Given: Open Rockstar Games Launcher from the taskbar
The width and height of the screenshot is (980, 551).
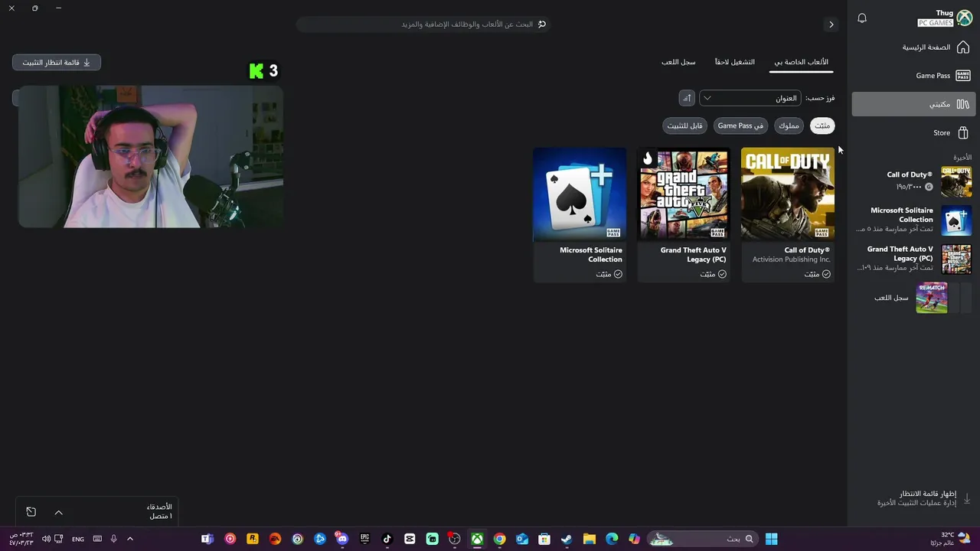Looking at the screenshot, I should click(253, 539).
